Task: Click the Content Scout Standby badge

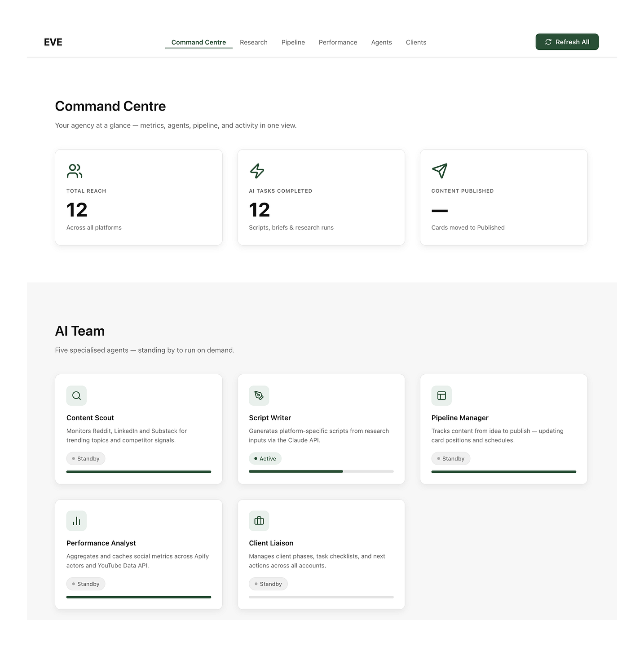Action: pos(86,459)
